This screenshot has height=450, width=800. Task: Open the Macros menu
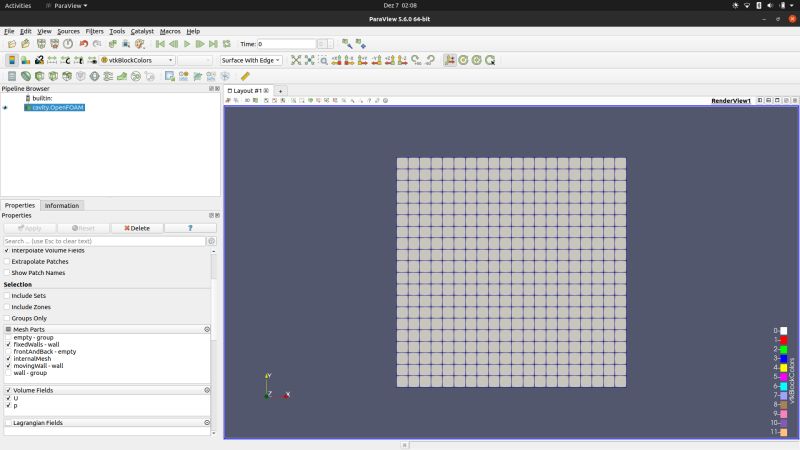pyautogui.click(x=170, y=31)
